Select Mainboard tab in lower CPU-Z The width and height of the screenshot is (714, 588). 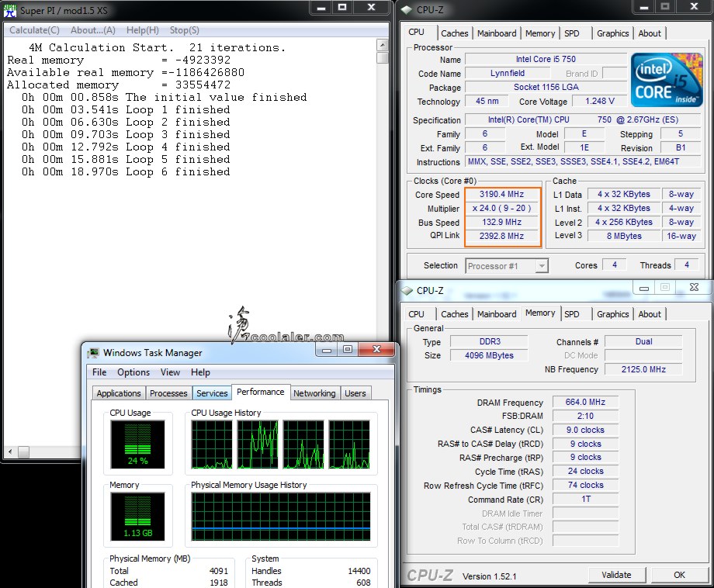[x=497, y=314]
